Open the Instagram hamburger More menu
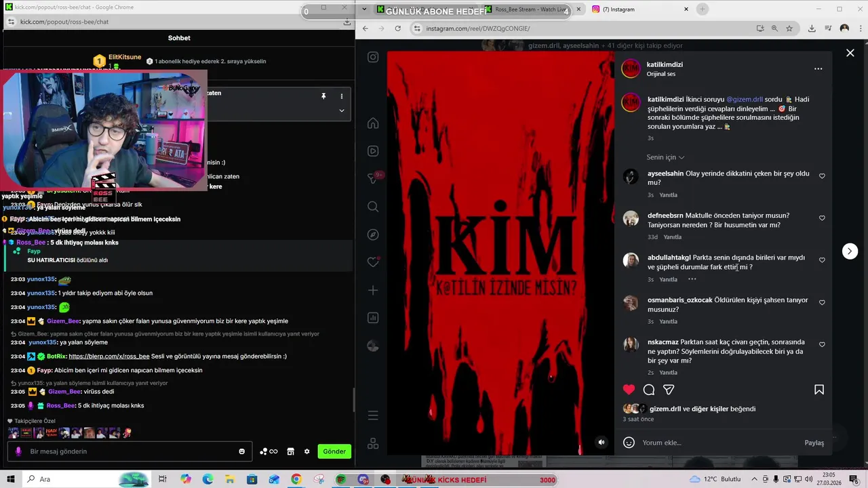Screen dimensions: 868x488 tap(373, 415)
